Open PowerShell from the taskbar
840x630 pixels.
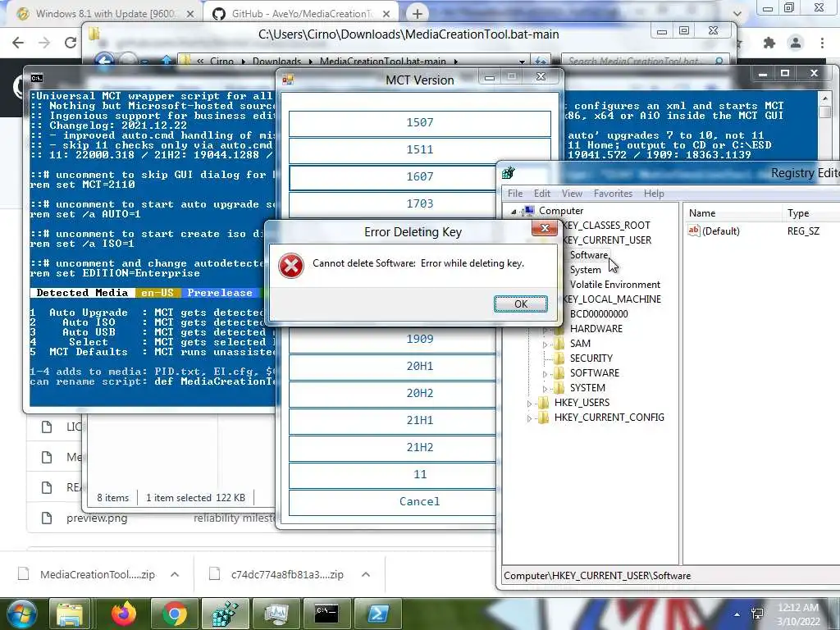tap(377, 614)
